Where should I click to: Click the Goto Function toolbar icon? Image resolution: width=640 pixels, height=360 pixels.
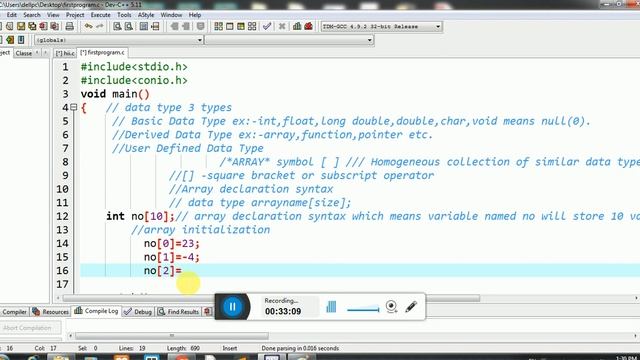pos(144,27)
